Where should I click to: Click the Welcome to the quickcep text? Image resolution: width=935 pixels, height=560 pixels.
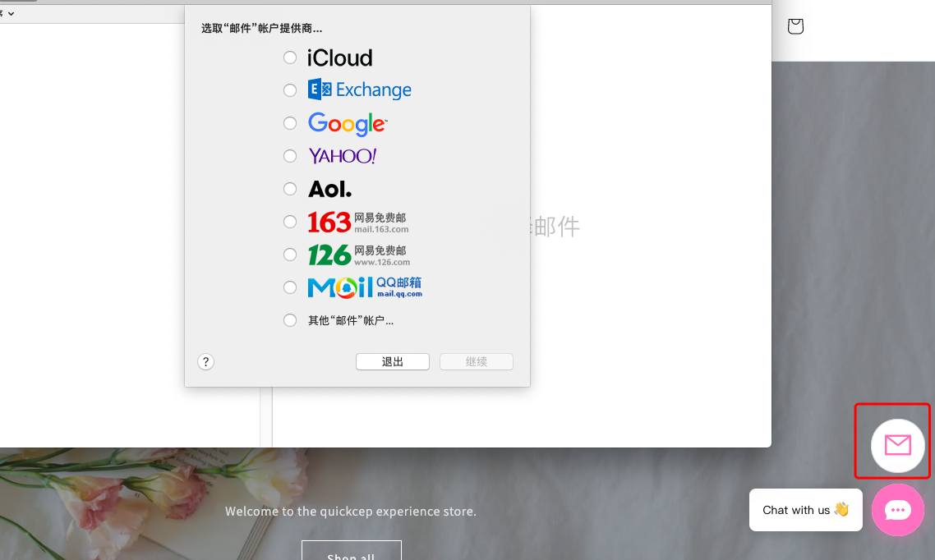(x=351, y=512)
